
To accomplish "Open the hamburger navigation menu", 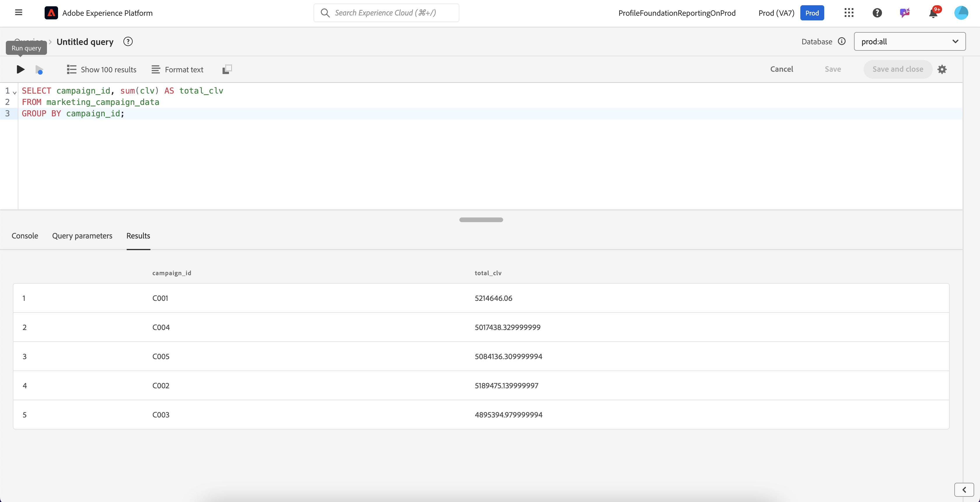I will point(18,13).
